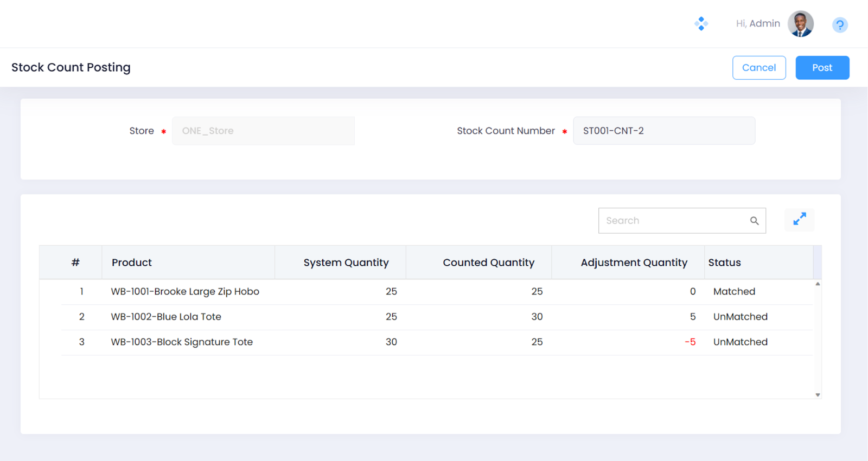Click the Store input field
Viewport: 868px width, 461px height.
pos(263,131)
